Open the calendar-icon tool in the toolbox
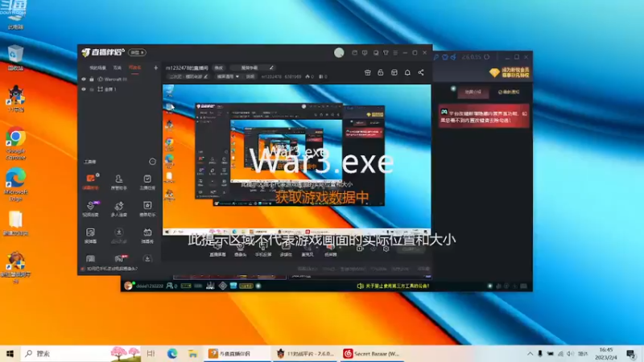 (147, 236)
